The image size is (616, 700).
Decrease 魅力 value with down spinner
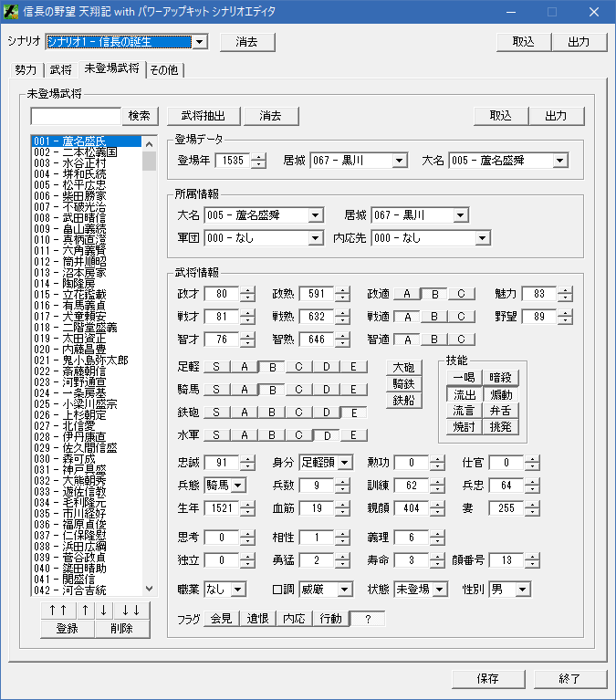click(x=565, y=298)
